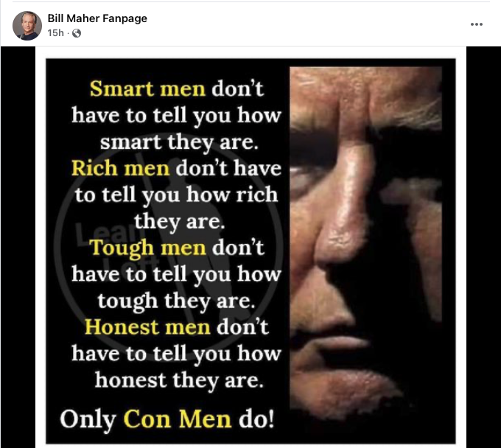501x448 pixels.
Task: Open the post's 15h timestamp link
Action: click(55, 33)
